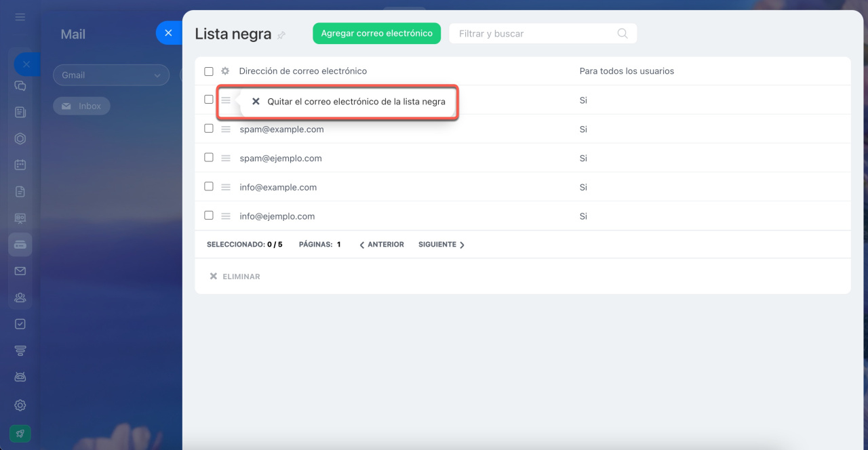The width and height of the screenshot is (868, 450).
Task: Open row menu for info@example.com
Action: tap(226, 188)
